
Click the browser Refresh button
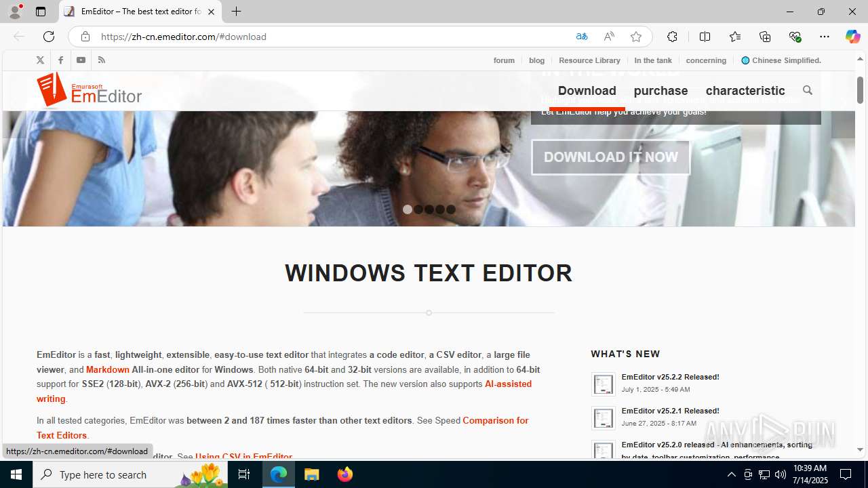tap(49, 37)
